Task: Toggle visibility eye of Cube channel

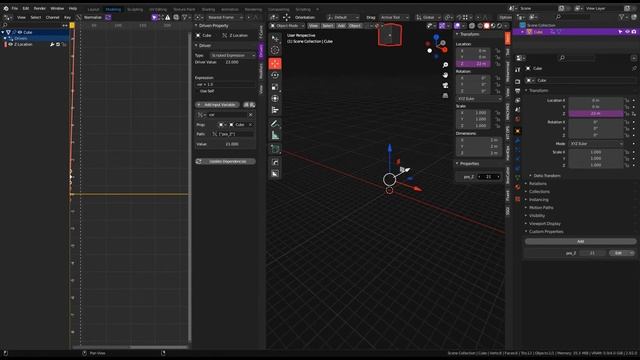Action: click(x=20, y=32)
